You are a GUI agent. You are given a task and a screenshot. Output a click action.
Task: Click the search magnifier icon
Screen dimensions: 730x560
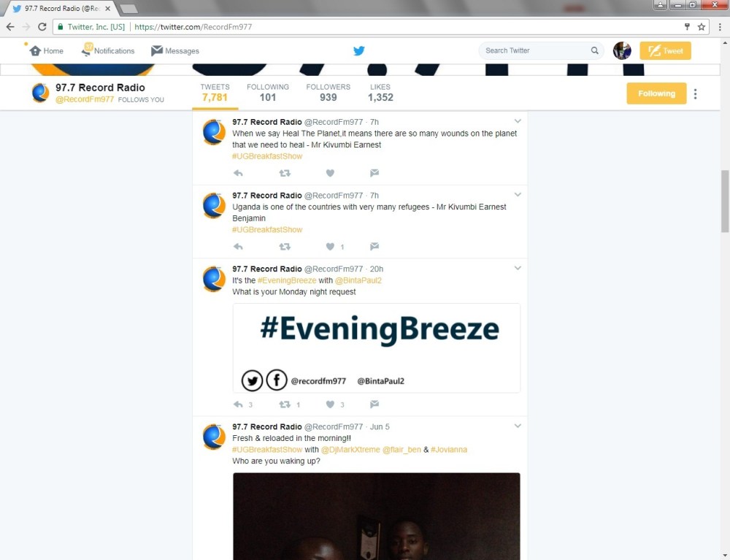pos(594,50)
